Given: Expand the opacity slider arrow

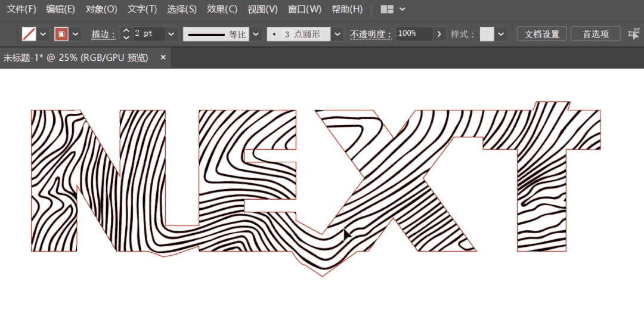Looking at the screenshot, I should [x=440, y=34].
